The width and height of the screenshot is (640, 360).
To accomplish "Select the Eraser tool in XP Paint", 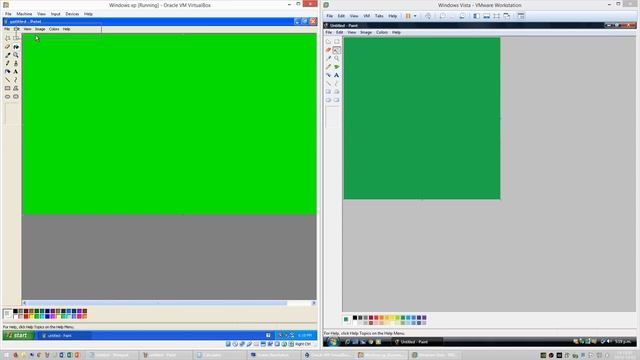I will [x=7, y=47].
